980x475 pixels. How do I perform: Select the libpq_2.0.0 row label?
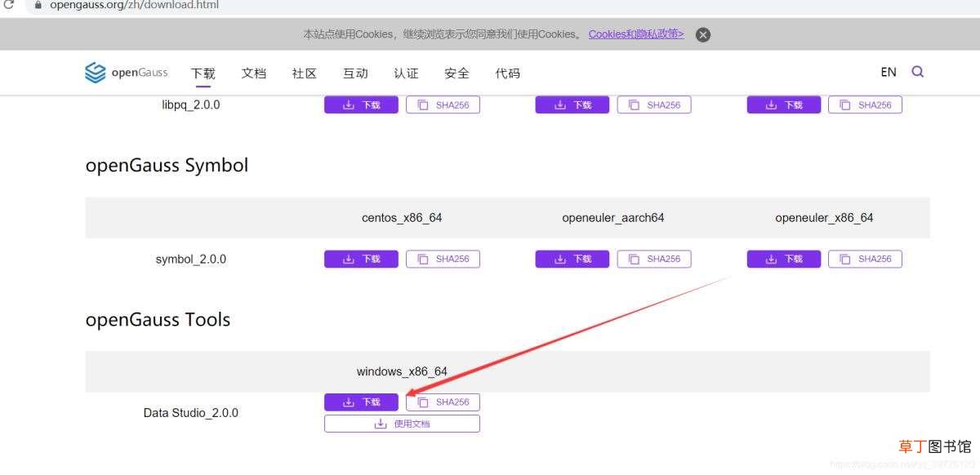coord(191,105)
